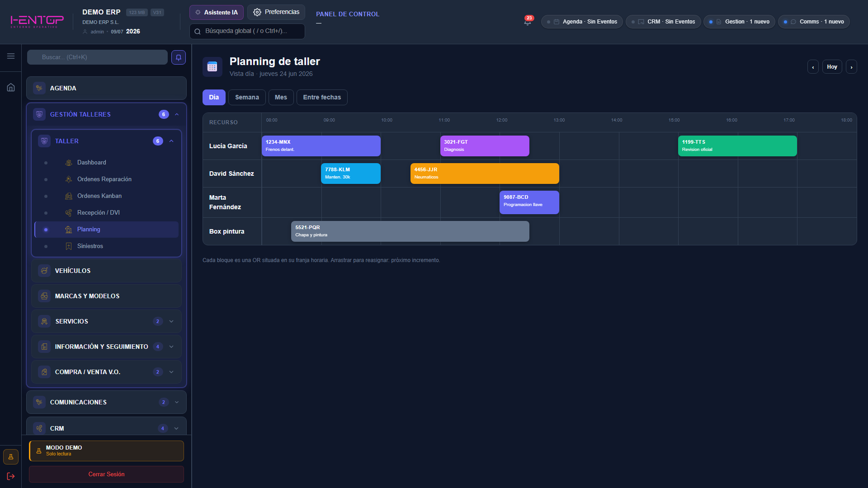Click the Lucía García resource name
The width and height of the screenshot is (868, 488).
[x=228, y=146]
